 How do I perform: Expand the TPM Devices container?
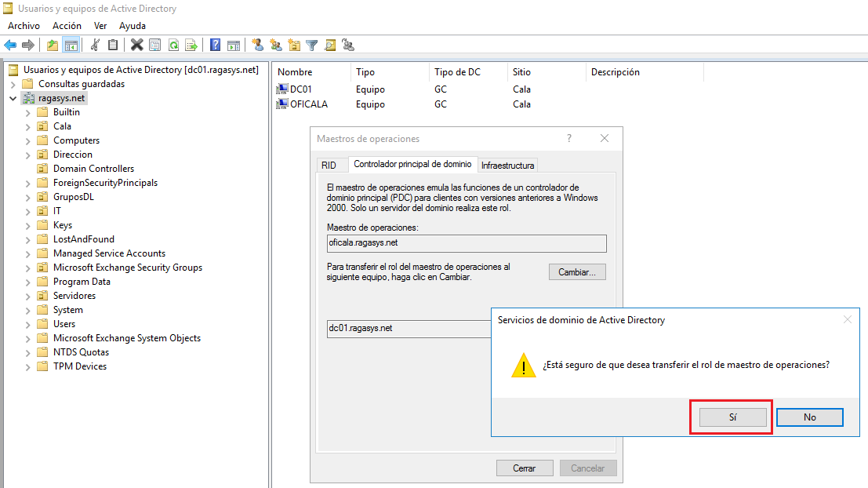click(x=27, y=366)
